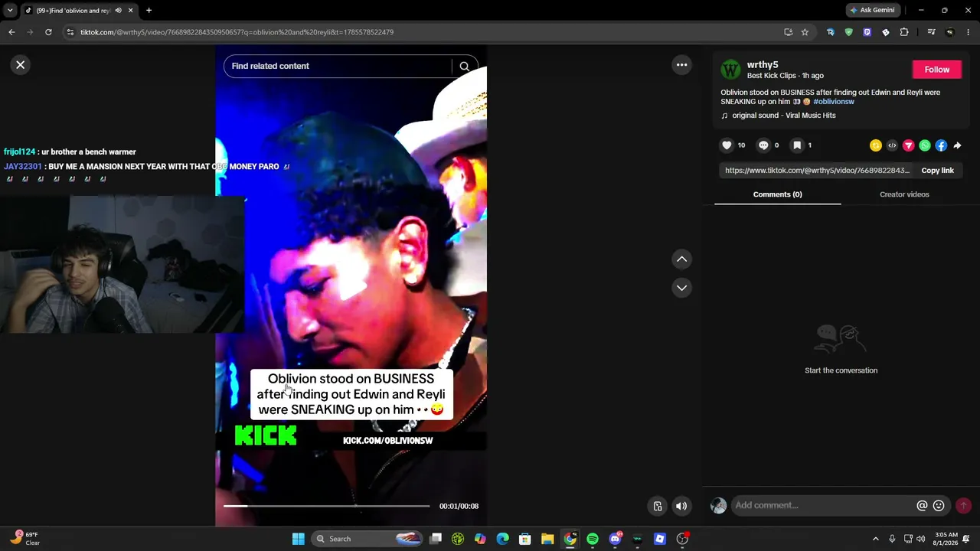Open a new Chrome tab

[x=149, y=10]
